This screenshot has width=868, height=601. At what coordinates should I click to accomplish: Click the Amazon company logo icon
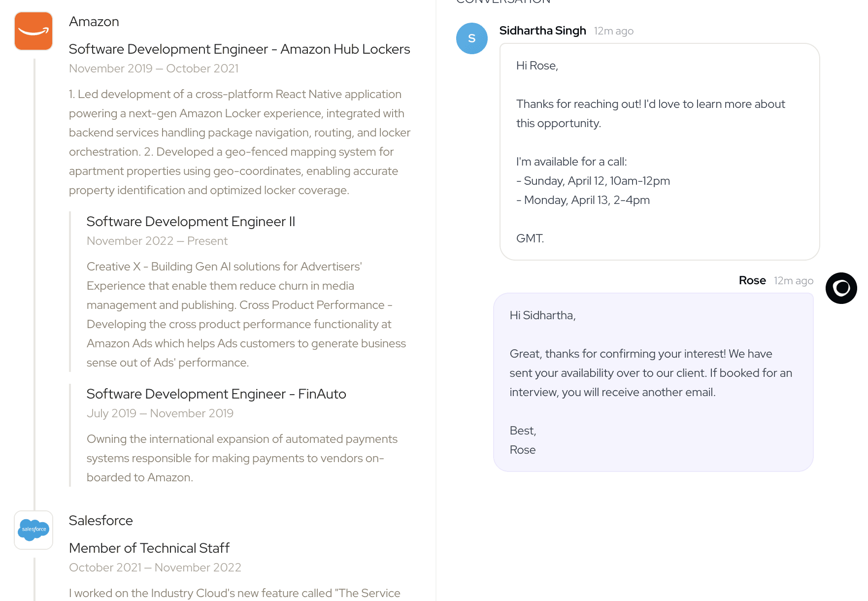[33, 31]
